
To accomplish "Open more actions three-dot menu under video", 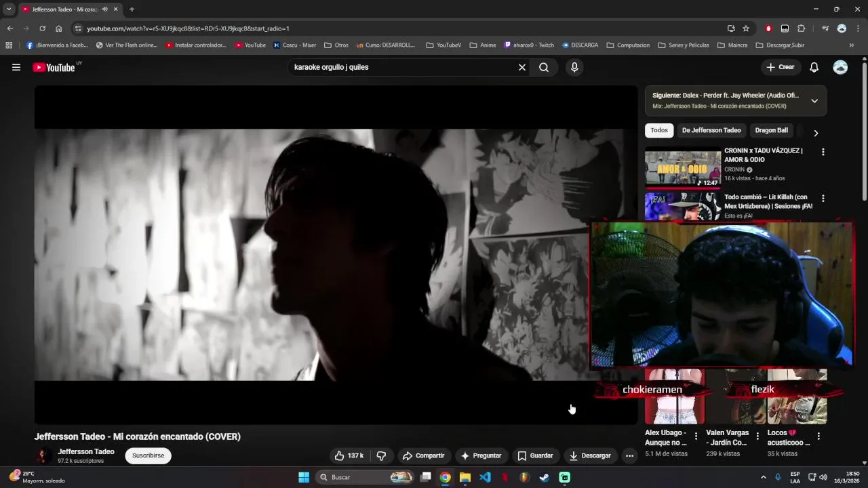I will tap(629, 455).
